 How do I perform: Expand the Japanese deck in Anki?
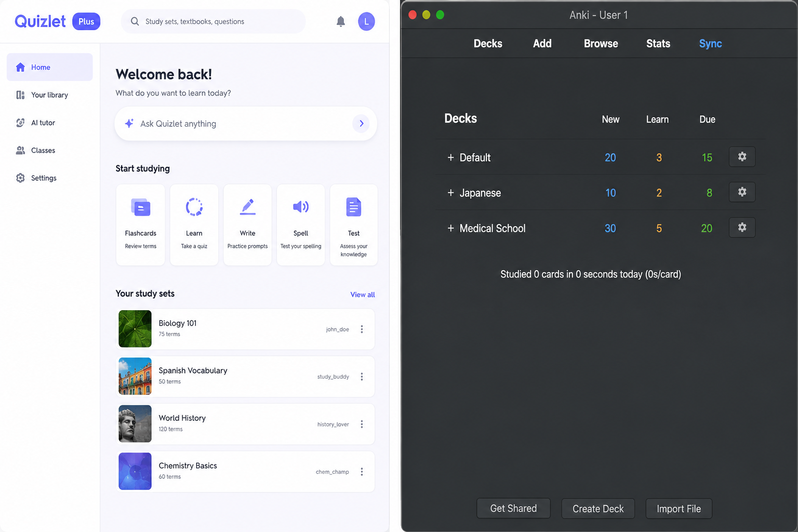coord(450,193)
